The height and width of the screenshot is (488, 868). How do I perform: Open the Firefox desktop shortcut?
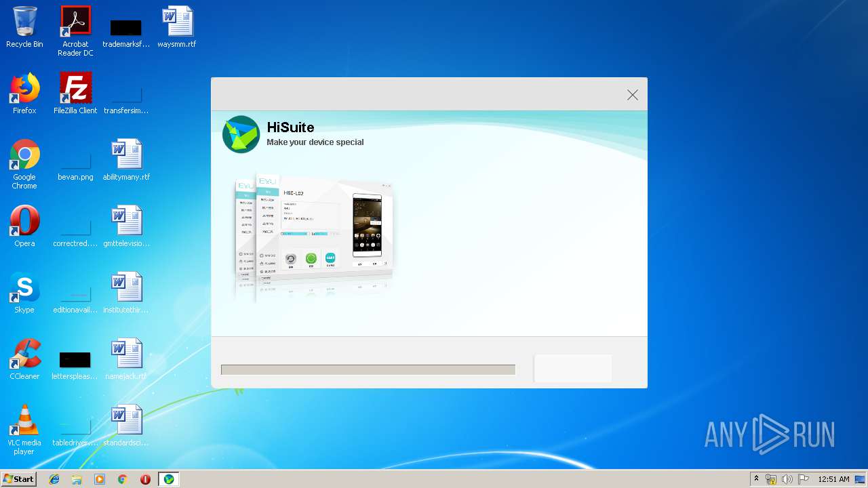point(24,94)
